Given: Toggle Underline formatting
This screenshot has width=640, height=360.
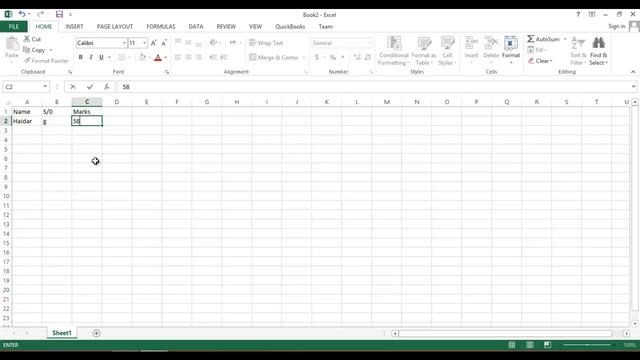Looking at the screenshot, I should (101, 57).
